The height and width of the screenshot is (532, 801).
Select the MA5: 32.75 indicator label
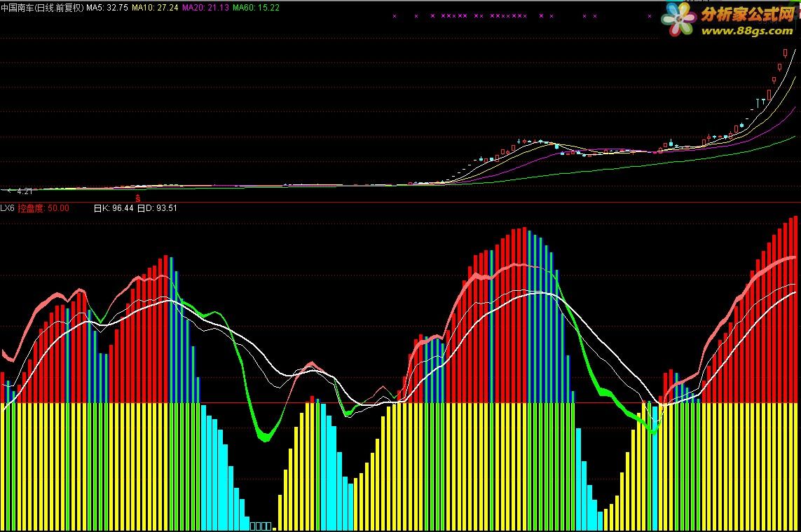click(107, 8)
